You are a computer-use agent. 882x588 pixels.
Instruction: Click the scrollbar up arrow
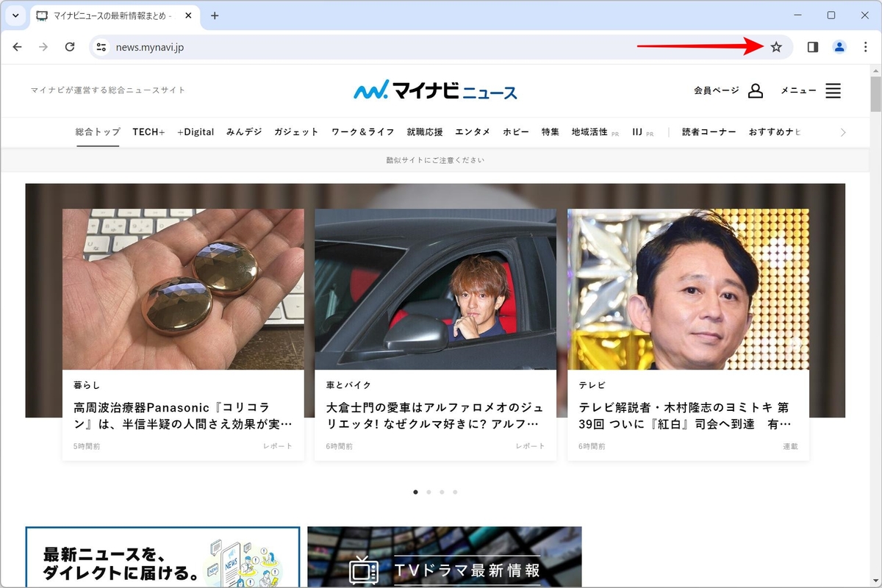(875, 70)
